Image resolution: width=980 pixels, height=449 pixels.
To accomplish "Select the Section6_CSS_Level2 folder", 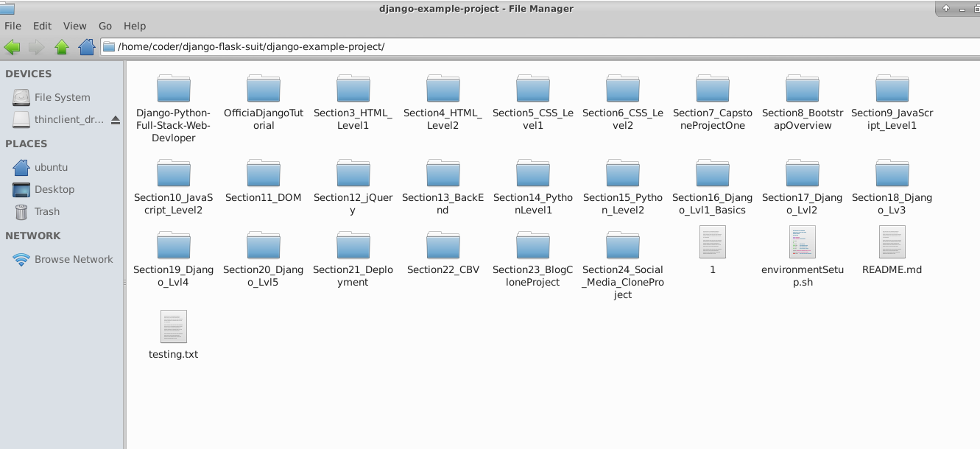I will (623, 102).
